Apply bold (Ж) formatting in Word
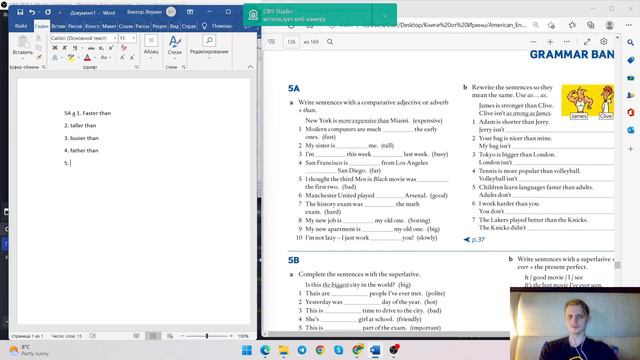640x360 pixels. (55, 48)
